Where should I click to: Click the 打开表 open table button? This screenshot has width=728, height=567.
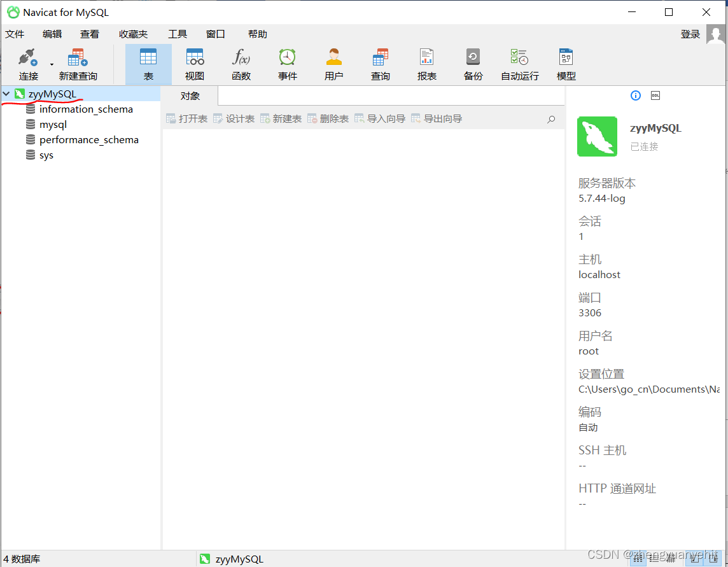(x=186, y=119)
